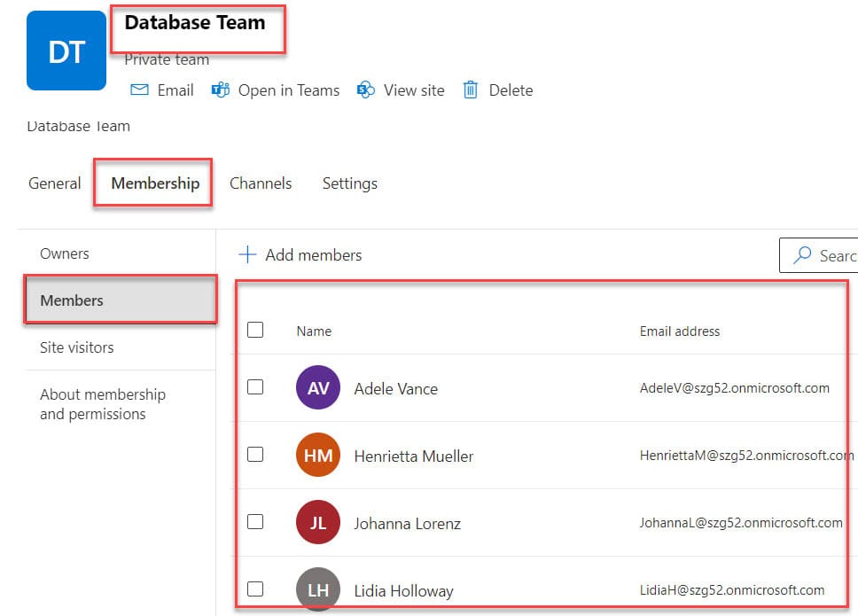Click Johanna Lorenz's JL avatar
This screenshot has height=616, width=858.
(x=318, y=522)
